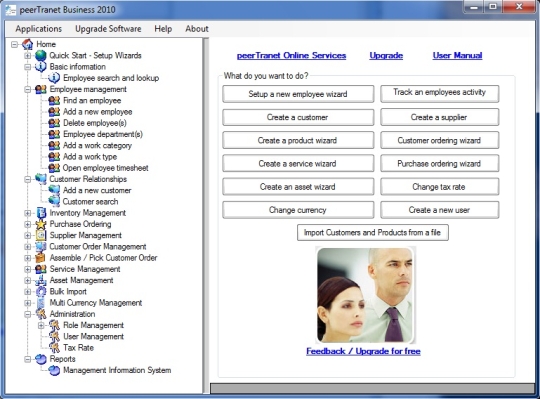
Task: Click the Create a customer button
Action: [298, 117]
